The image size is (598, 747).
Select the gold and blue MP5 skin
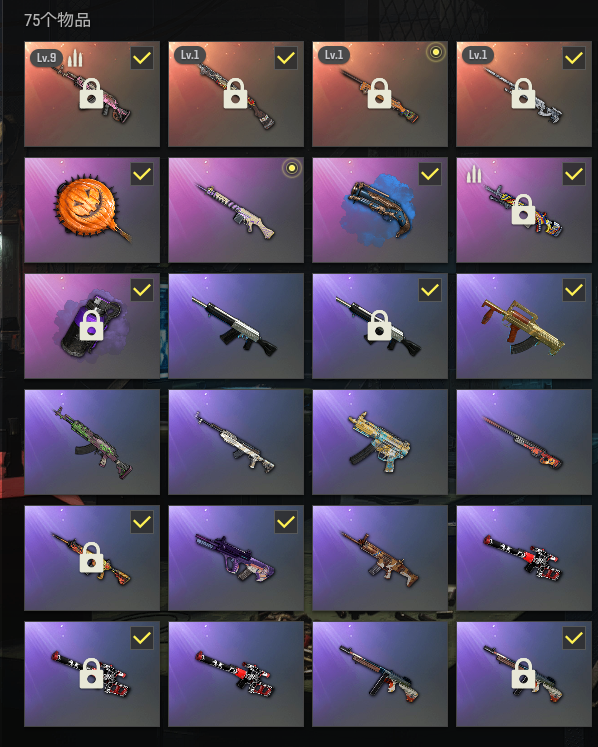coord(380,442)
